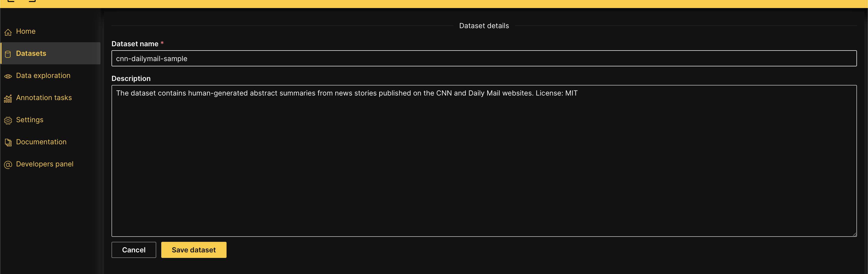868x274 pixels.
Task: Click inside the Description text area
Action: click(x=484, y=161)
